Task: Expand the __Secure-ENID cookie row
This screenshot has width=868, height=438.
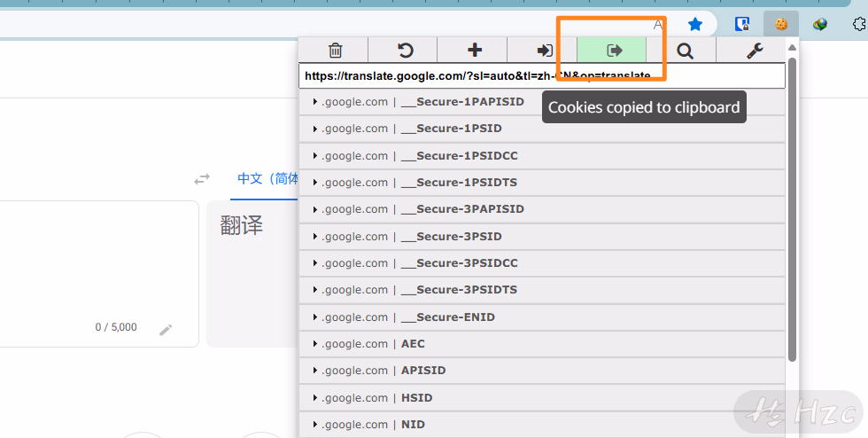Action: pos(542,317)
